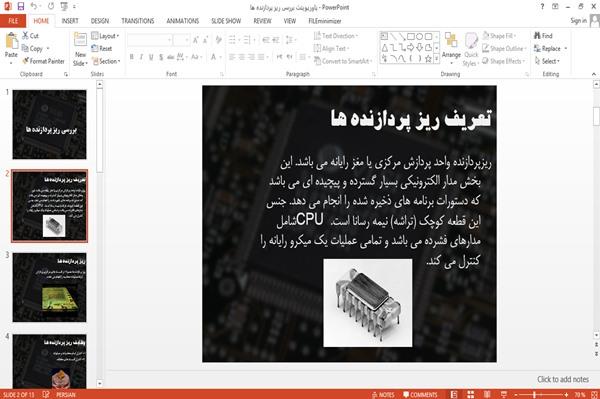Toggle Underline formatting
600x399 pixels.
[151, 57]
